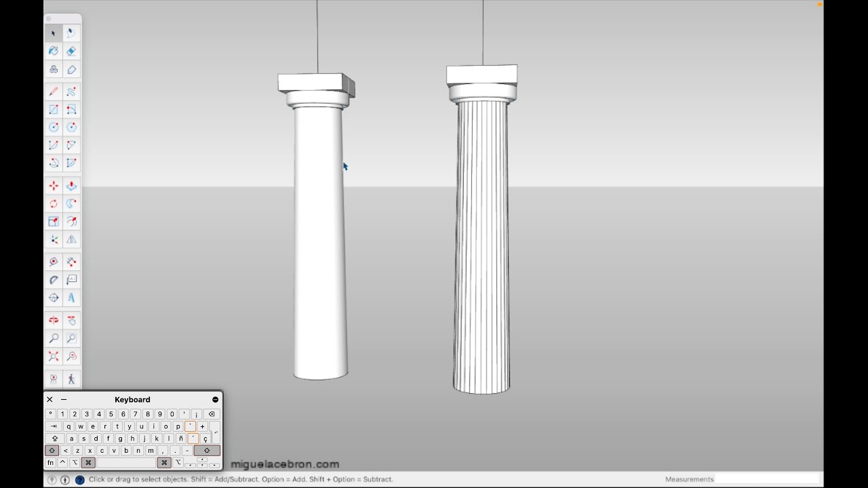Open the blue Instructor help icon
Screen dimensions: 868x488
click(79, 479)
